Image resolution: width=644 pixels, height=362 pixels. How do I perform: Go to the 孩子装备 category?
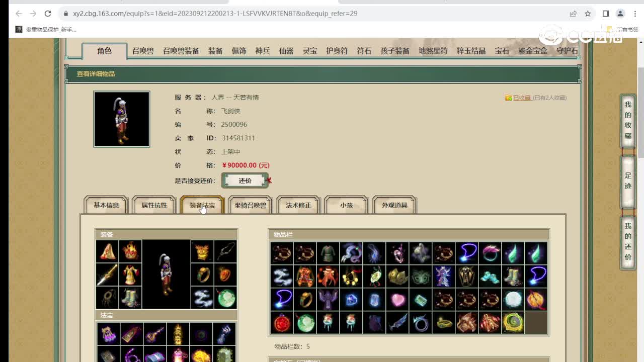(x=395, y=51)
